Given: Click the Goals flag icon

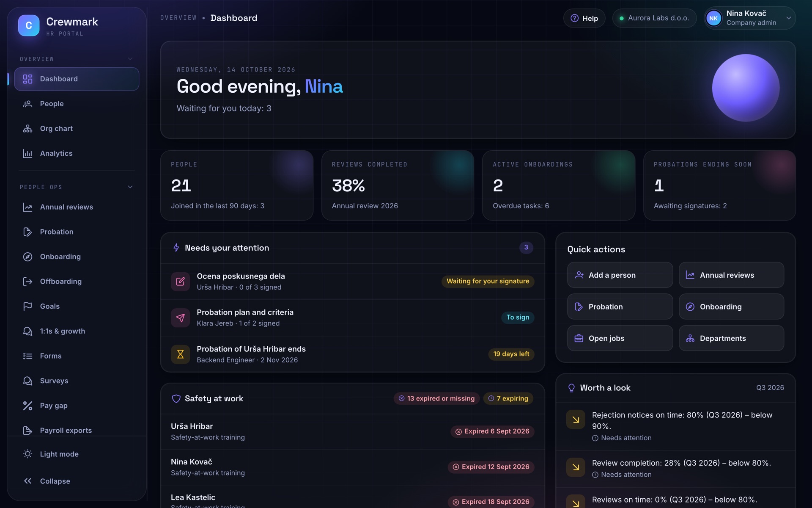Looking at the screenshot, I should 27,306.
